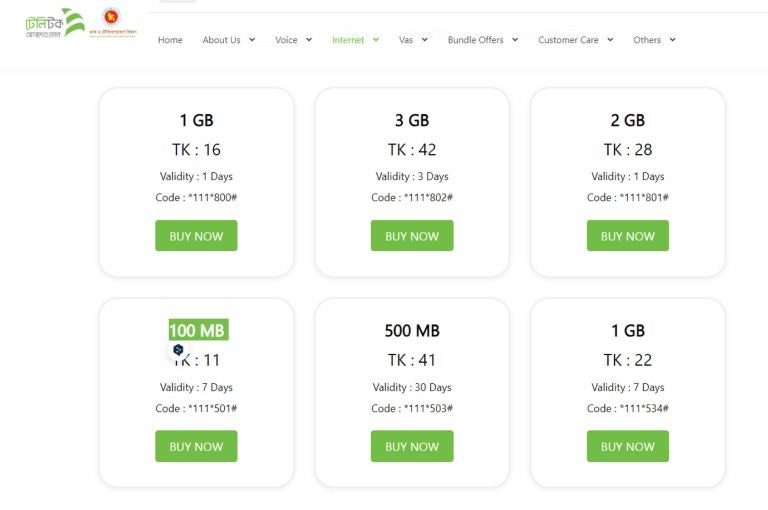Screen dimensions: 768x510
Task: Open the Customer Care menu
Action: [568, 40]
